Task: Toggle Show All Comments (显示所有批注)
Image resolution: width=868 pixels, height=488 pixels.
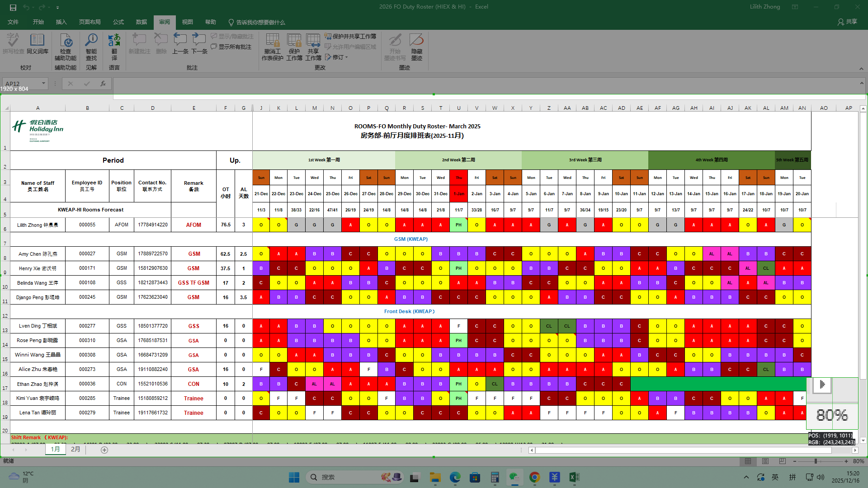Action: [231, 47]
